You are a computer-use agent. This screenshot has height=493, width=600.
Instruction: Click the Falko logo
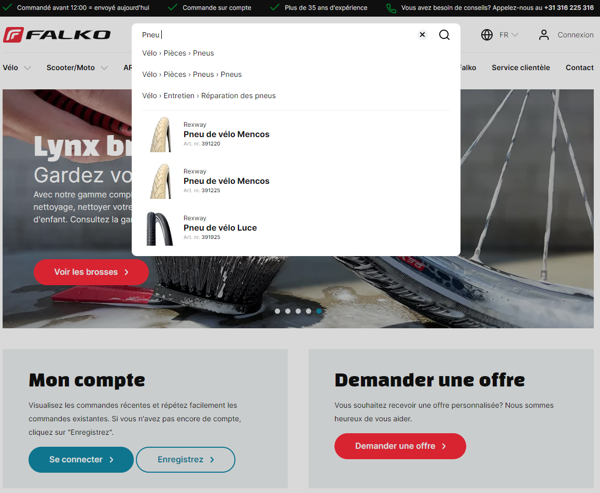click(x=57, y=35)
